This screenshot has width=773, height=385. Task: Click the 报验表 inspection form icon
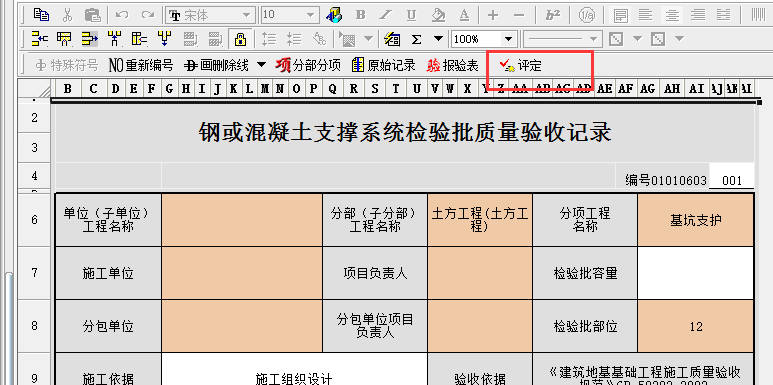point(453,65)
